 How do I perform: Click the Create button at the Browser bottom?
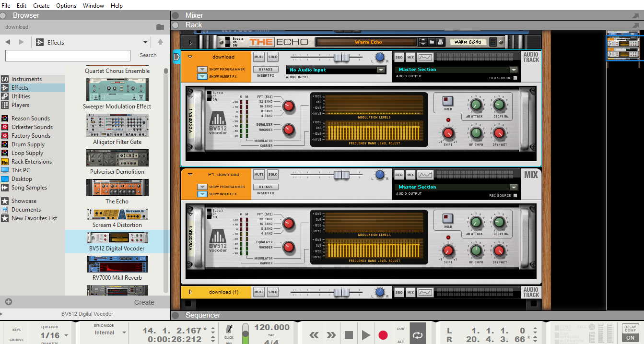[144, 302]
